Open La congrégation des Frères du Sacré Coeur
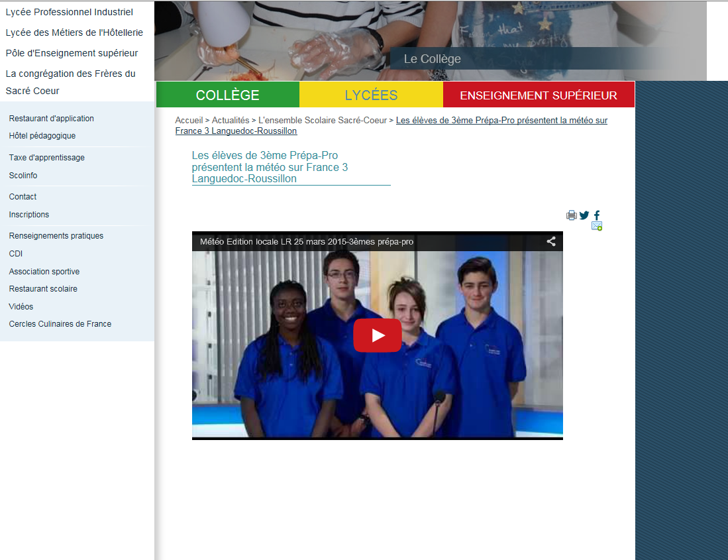728x560 pixels. pyautogui.click(x=71, y=82)
